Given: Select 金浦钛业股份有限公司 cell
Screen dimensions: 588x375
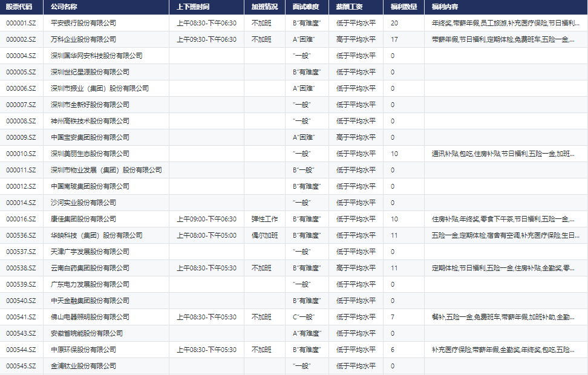Looking at the screenshot, I should coord(83,366).
